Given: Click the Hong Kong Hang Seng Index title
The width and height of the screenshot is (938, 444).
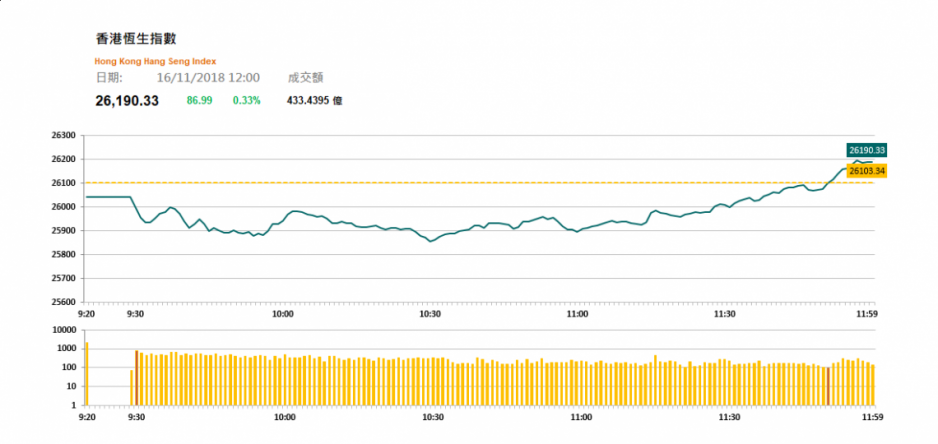Looking at the screenshot, I should [156, 61].
